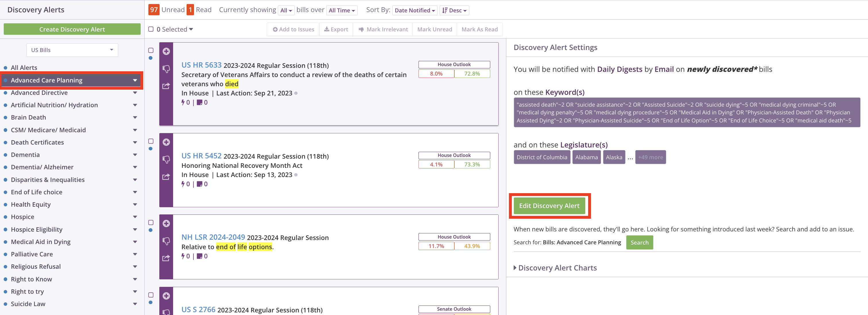868x315 pixels.
Task: Click green Search button
Action: click(640, 243)
